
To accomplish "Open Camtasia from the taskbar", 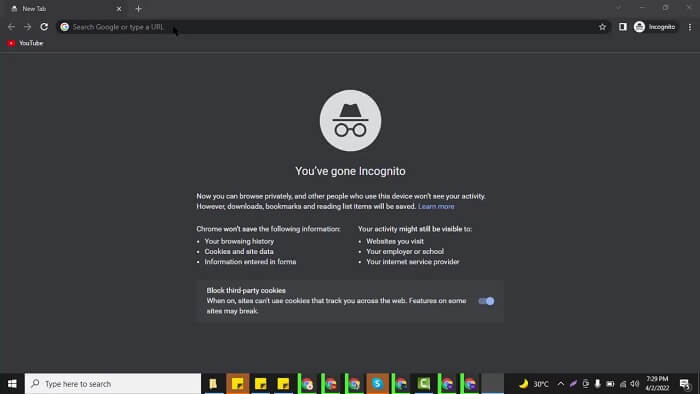I will [424, 384].
